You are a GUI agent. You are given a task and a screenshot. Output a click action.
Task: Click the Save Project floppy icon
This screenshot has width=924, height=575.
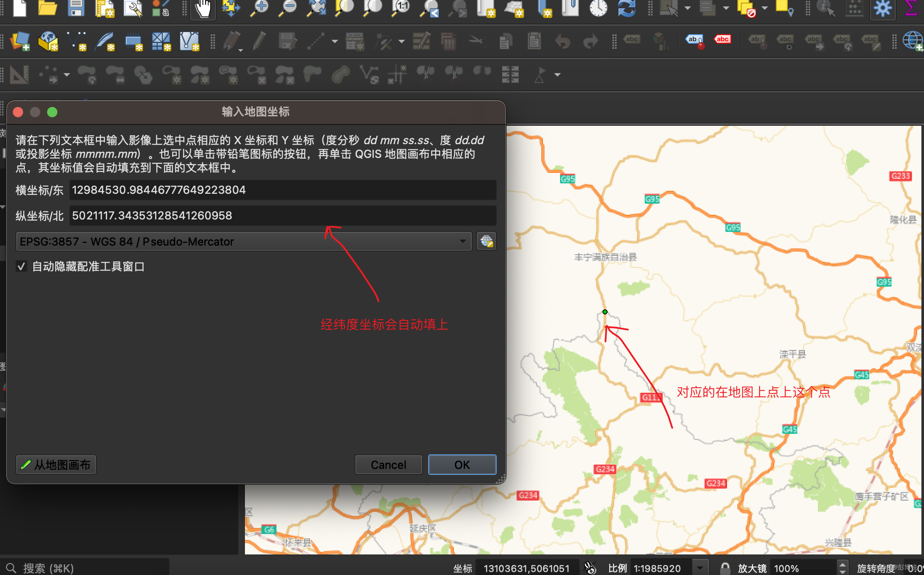pyautogui.click(x=76, y=8)
